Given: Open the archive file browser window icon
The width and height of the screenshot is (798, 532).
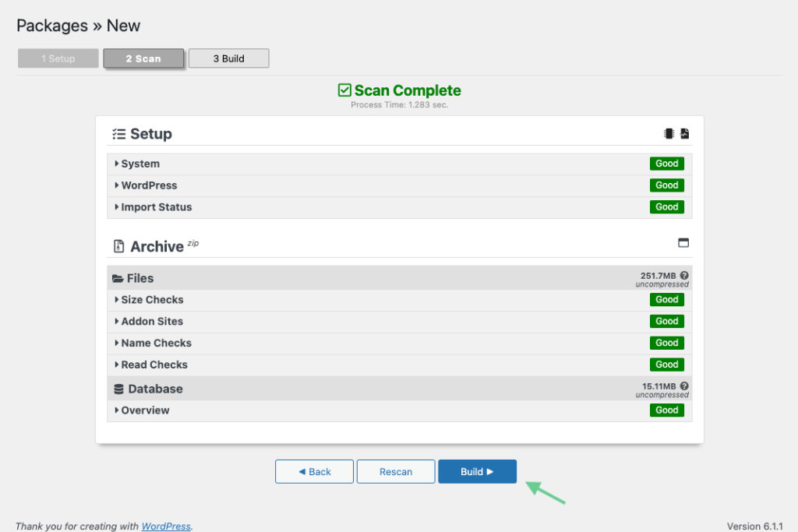Looking at the screenshot, I should 683,243.
